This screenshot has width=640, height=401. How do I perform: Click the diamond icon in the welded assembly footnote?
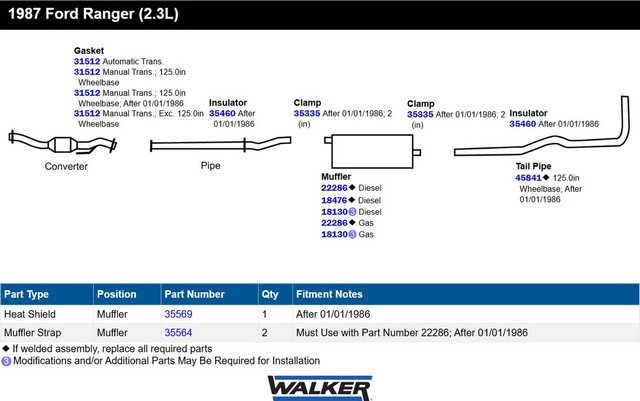point(6,349)
